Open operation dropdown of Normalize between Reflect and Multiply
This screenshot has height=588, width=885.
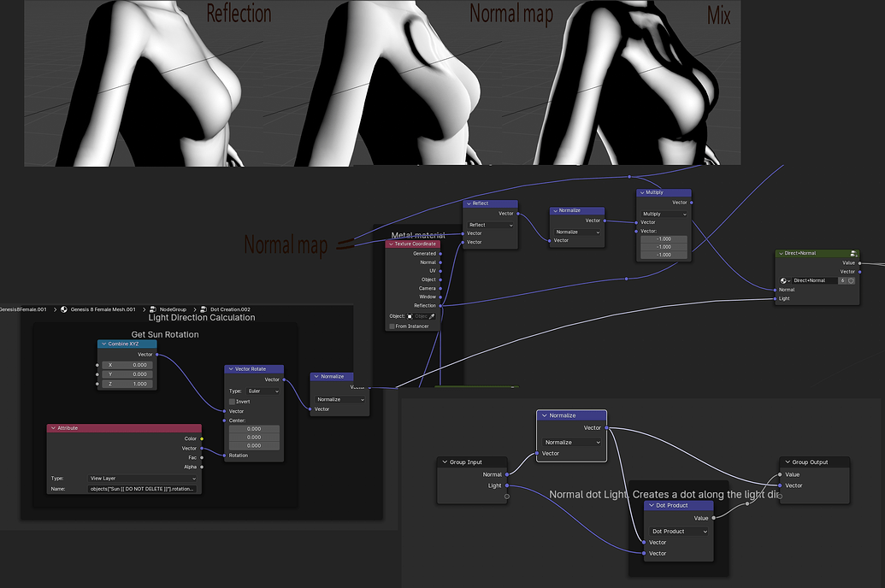[577, 232]
